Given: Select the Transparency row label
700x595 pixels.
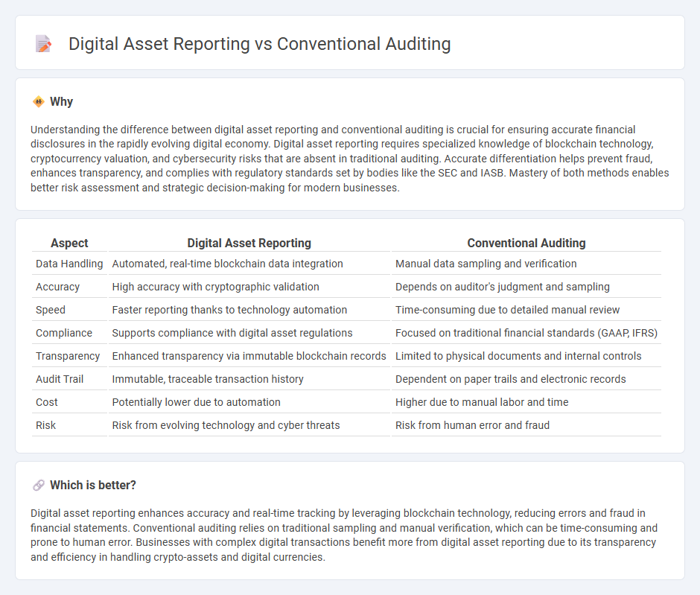Looking at the screenshot, I should pyautogui.click(x=69, y=356).
